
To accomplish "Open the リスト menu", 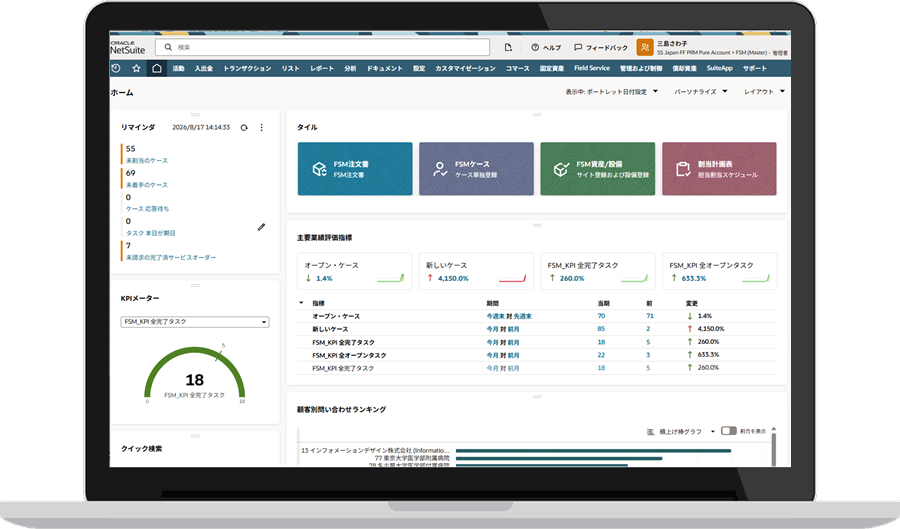I will coord(290,68).
